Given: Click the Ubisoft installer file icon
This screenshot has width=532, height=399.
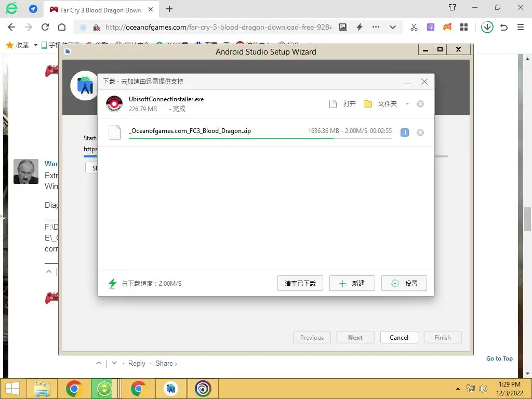Looking at the screenshot, I should (x=114, y=104).
